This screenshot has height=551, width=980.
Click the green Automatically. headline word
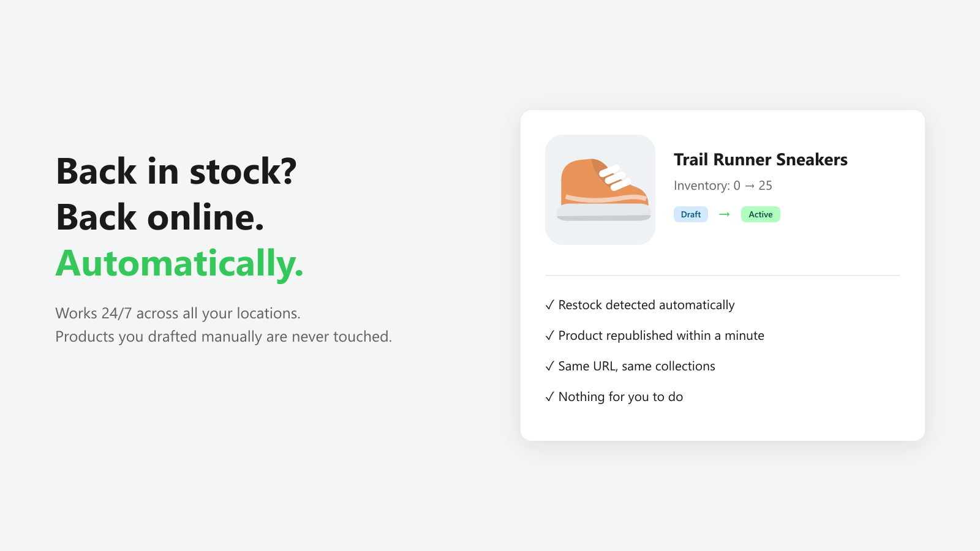[179, 264]
